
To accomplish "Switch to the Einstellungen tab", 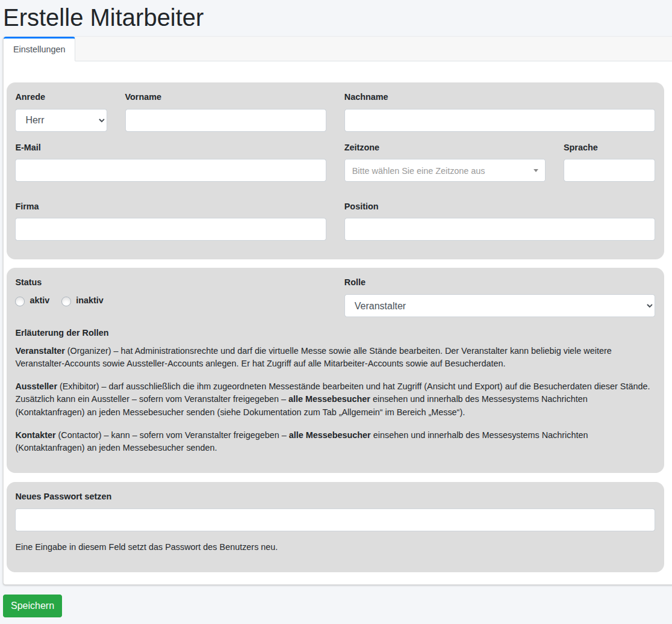I will pyautogui.click(x=39, y=49).
